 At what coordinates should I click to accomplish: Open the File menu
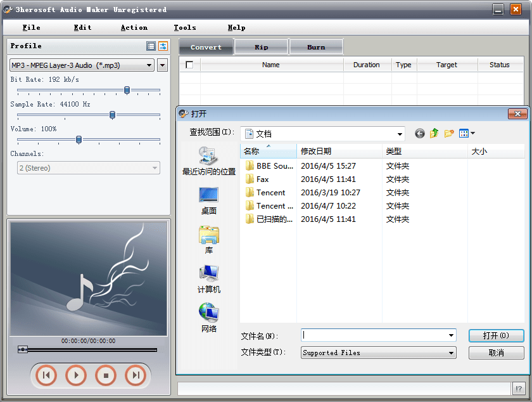tap(31, 27)
